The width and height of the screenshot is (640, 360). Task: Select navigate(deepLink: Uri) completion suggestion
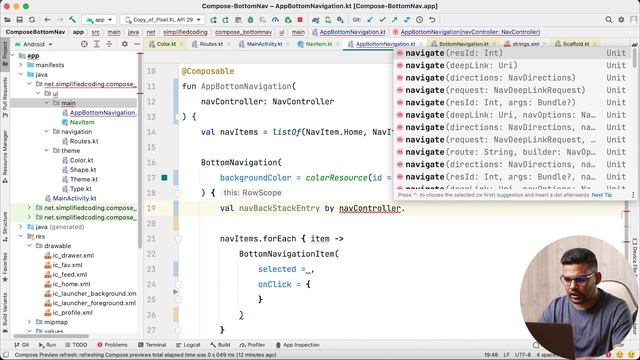pos(513,65)
